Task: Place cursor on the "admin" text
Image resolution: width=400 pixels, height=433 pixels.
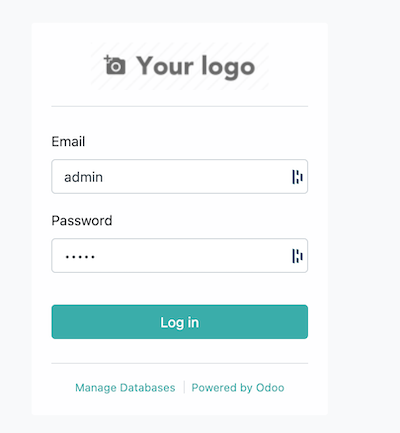Action: click(x=83, y=177)
